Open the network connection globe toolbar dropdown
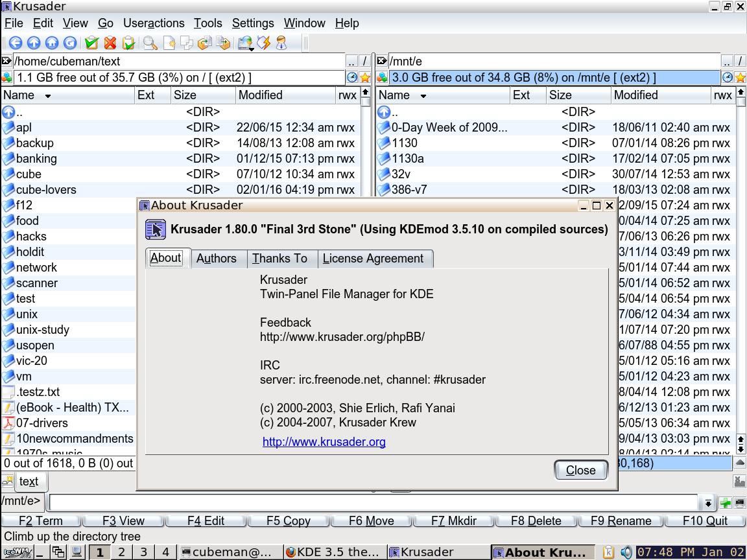 coord(245,43)
